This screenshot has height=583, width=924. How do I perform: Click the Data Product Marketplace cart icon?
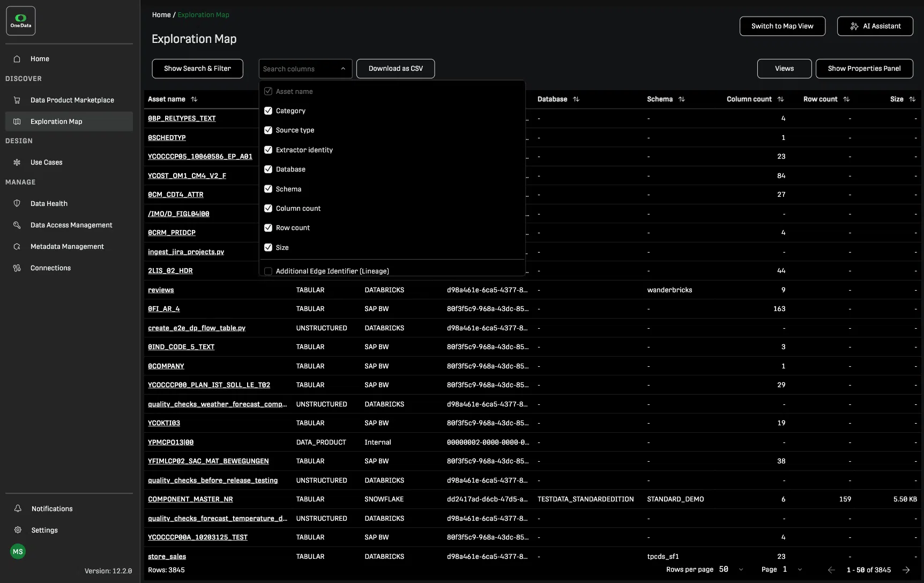point(17,100)
